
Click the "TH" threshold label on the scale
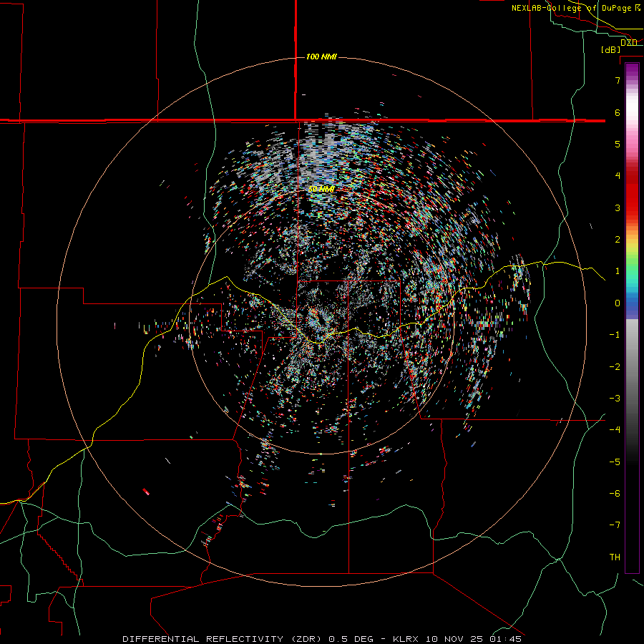coord(615,557)
